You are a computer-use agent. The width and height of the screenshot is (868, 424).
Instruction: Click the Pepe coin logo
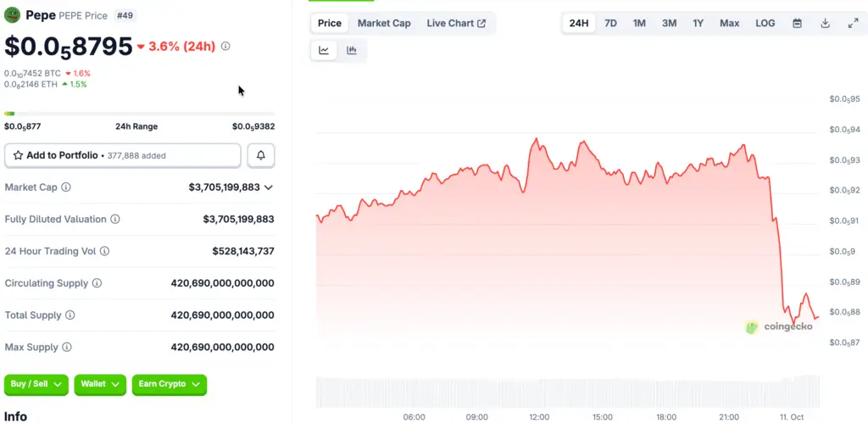point(13,15)
